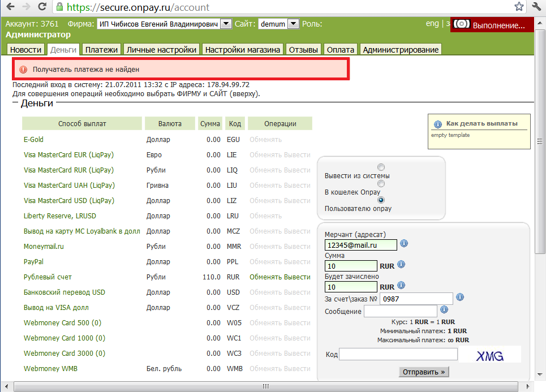Click Вывести link in the Рублевый счет row
The width and height of the screenshot is (546, 392).
point(298,277)
